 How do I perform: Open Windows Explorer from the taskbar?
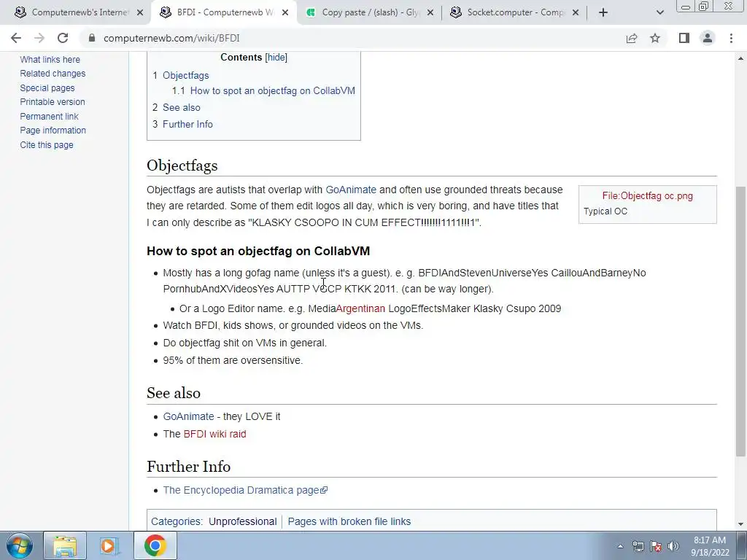(65, 545)
